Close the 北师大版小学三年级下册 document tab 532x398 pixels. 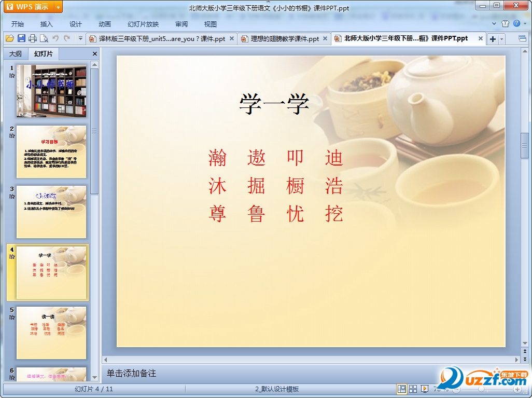(x=481, y=38)
